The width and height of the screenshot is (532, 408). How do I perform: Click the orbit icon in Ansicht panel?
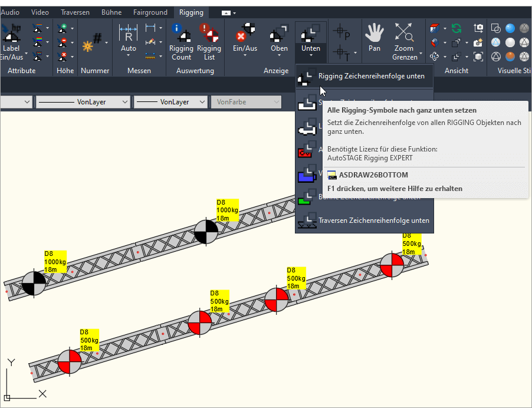435,56
